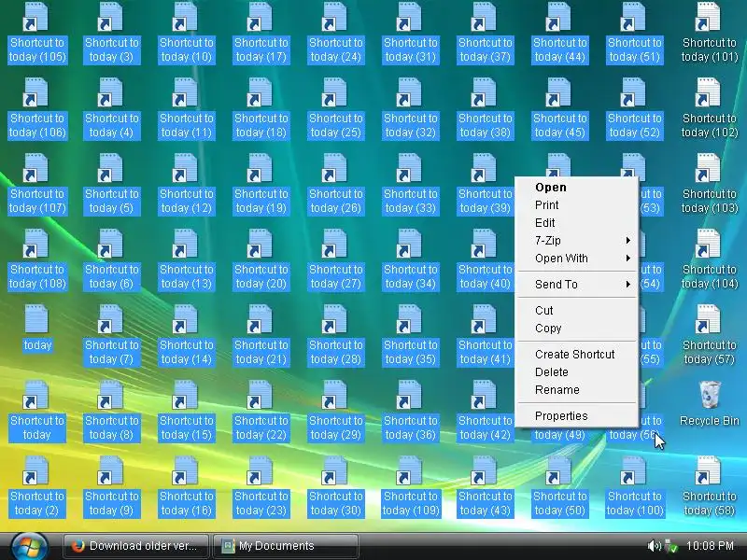
Task: Select 'Shortcut to today (102)' icon
Action: pyautogui.click(x=710, y=109)
